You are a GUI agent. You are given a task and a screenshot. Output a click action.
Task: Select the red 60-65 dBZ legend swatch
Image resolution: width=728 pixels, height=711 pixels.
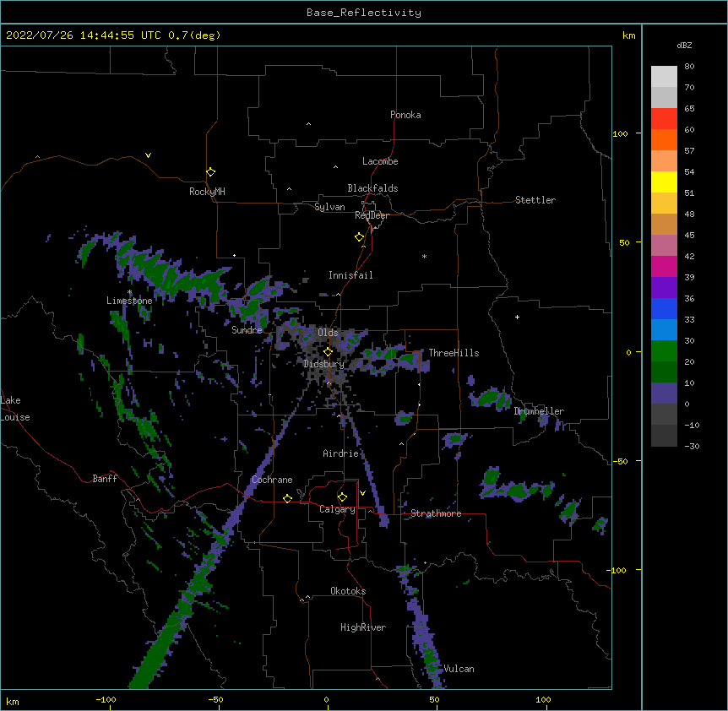[x=664, y=118]
